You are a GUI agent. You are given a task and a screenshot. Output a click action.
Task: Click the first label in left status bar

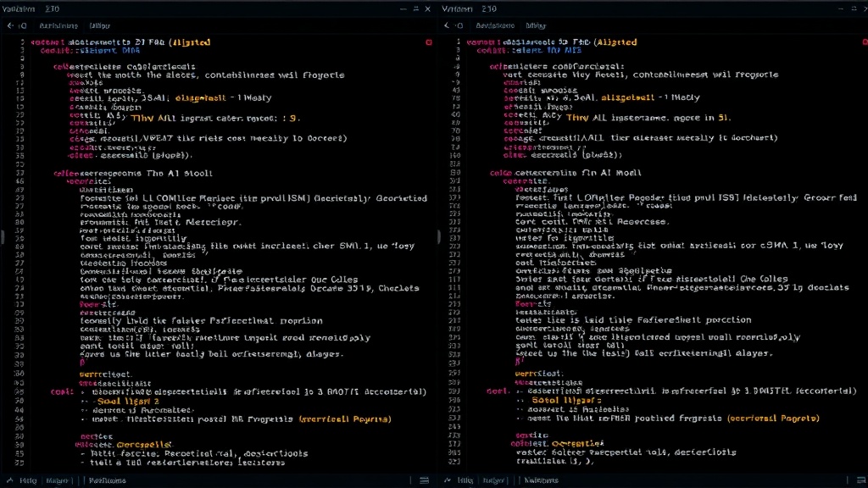point(29,480)
